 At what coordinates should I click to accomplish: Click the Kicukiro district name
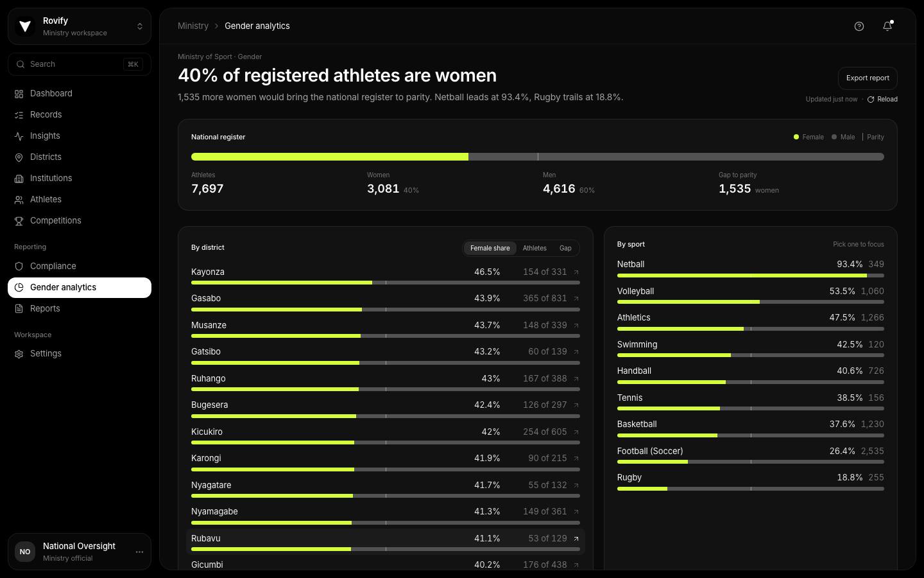207,432
